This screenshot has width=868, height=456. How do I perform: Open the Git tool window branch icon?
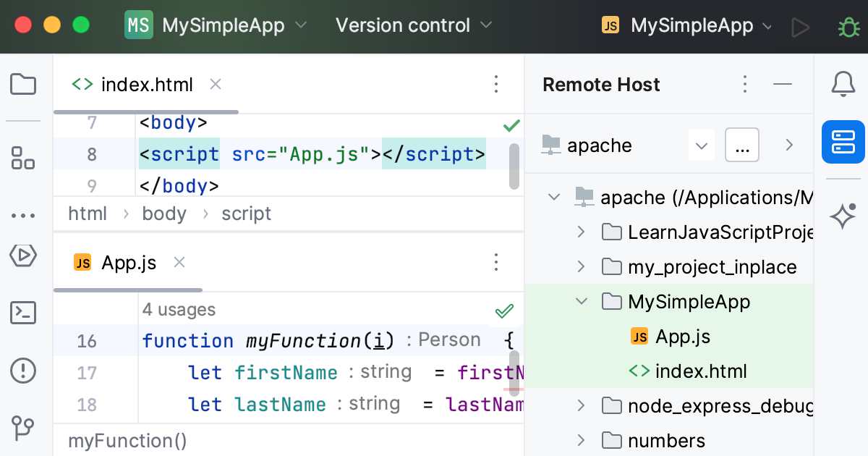click(22, 428)
